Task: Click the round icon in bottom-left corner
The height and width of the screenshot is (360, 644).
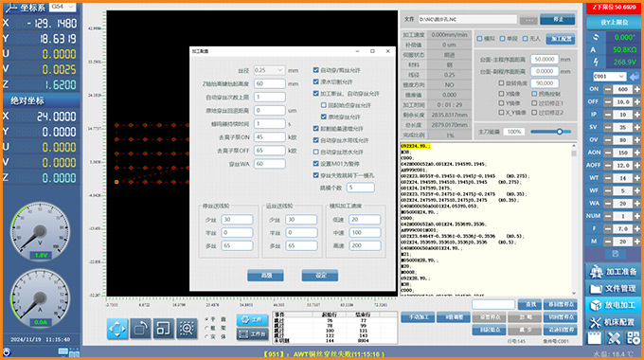Action: tap(7, 352)
